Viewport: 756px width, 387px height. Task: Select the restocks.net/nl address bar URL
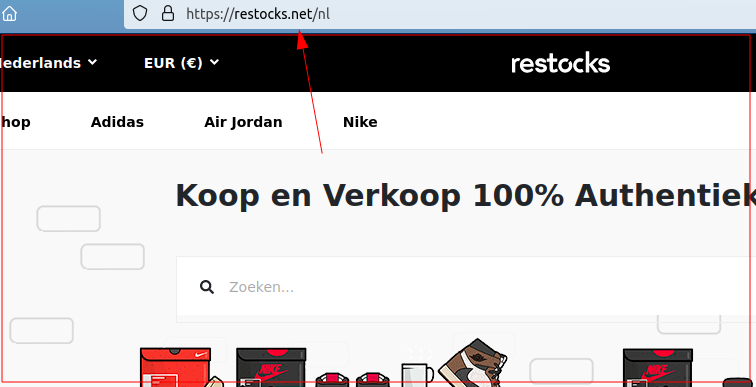click(x=258, y=14)
